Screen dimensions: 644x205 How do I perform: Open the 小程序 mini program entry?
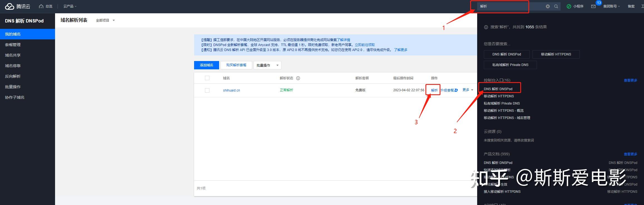[x=575, y=6]
